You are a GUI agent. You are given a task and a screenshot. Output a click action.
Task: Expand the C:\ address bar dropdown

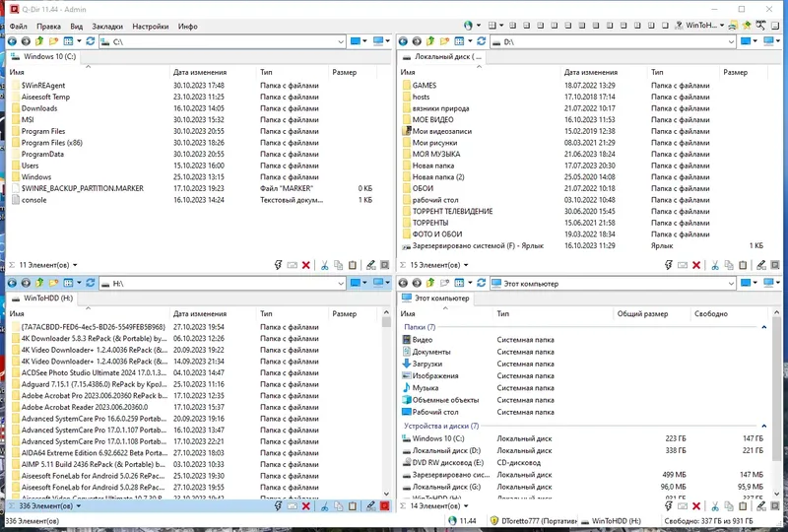(x=341, y=41)
